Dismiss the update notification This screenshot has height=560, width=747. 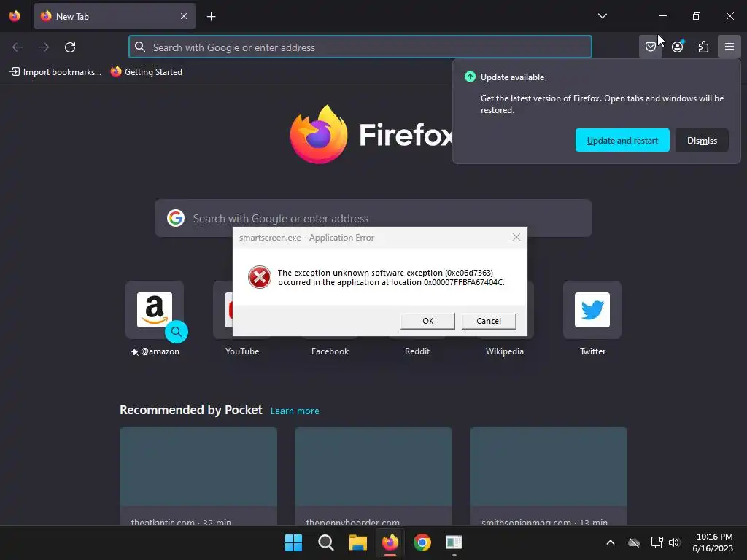(x=702, y=141)
